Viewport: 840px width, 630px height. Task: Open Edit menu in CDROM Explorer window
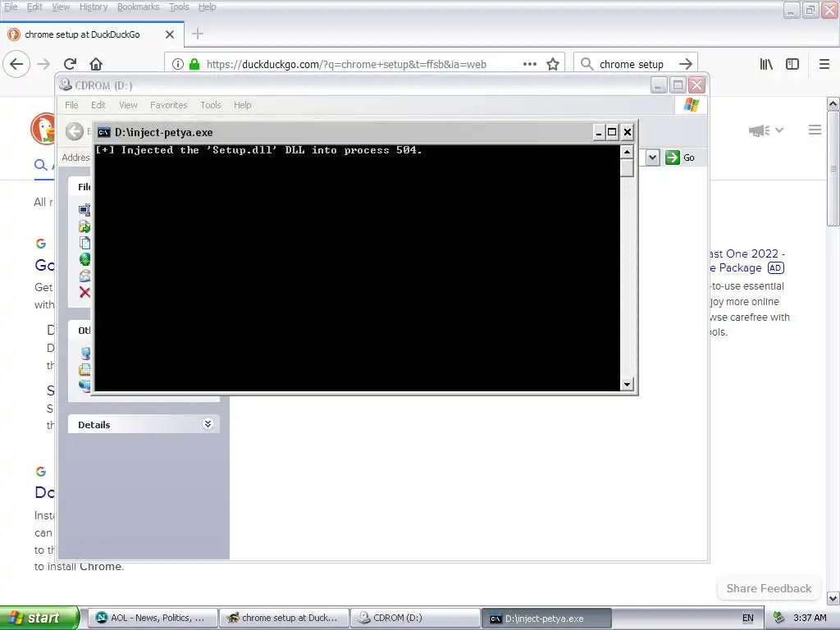(98, 105)
